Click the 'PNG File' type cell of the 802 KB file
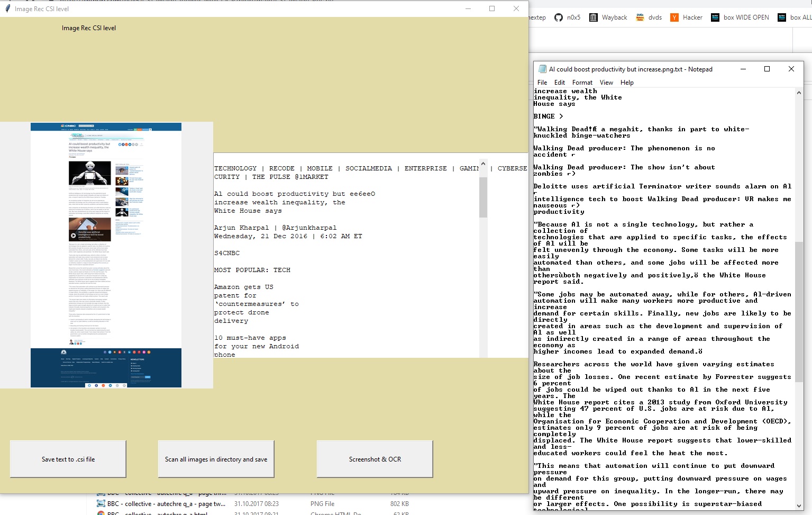Image resolution: width=812 pixels, height=515 pixels. point(322,504)
